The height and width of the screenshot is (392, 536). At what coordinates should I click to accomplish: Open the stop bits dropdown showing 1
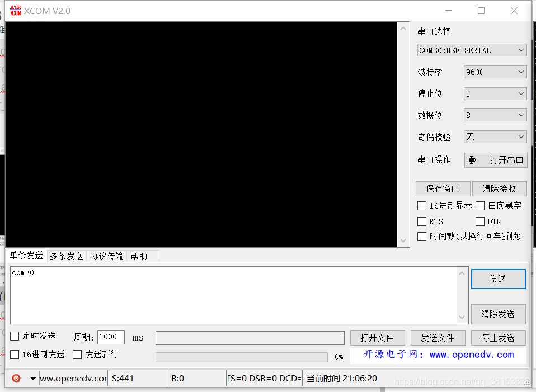coord(495,93)
